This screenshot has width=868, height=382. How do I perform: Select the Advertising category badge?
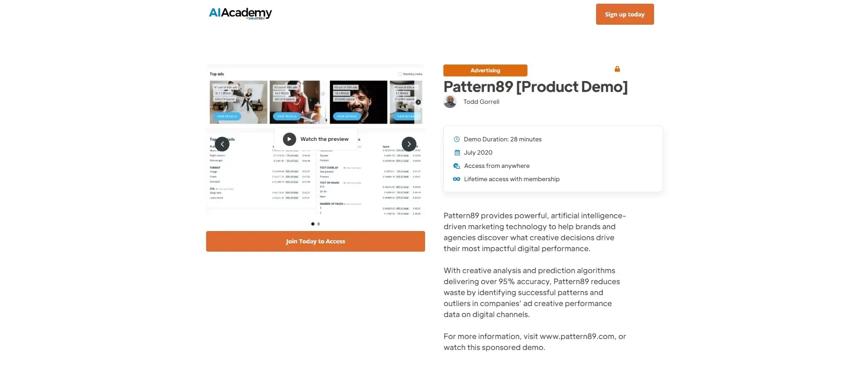tap(485, 70)
